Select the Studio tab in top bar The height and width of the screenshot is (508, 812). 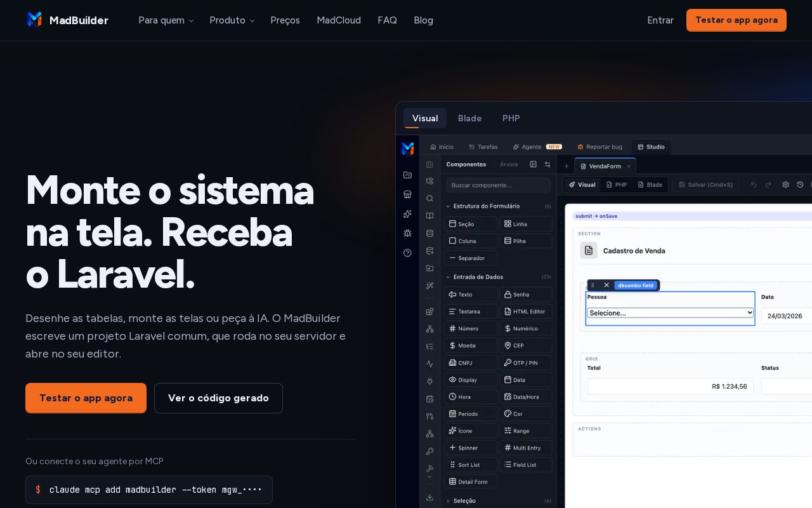pos(652,147)
